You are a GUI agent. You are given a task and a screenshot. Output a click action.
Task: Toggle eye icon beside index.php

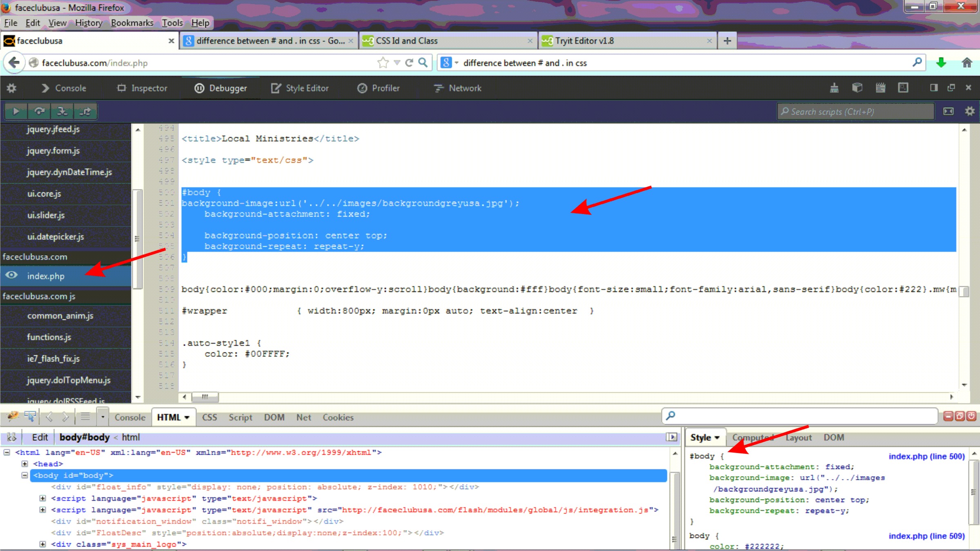tap(11, 275)
